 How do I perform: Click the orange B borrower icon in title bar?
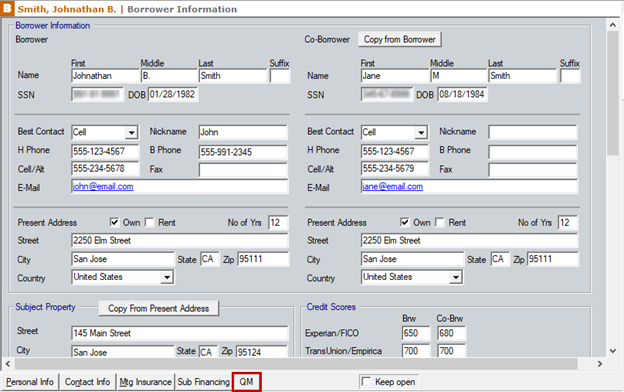[7, 8]
